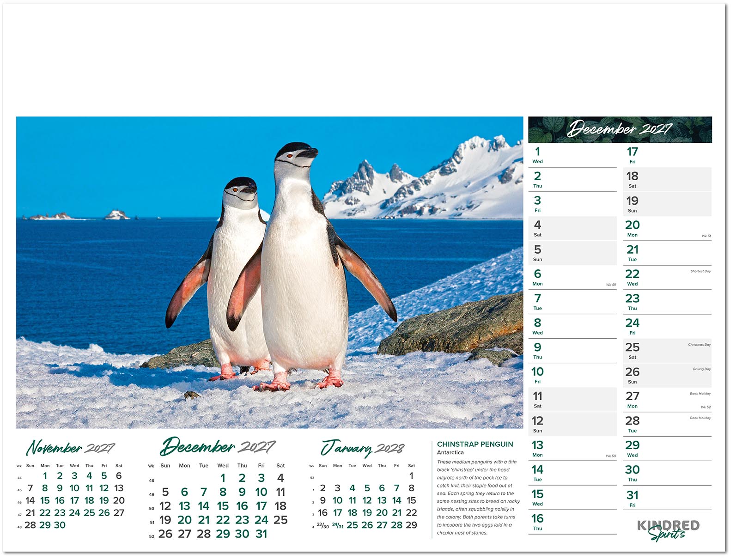Select the December 6 Mon Wk 49 row

tap(572, 278)
